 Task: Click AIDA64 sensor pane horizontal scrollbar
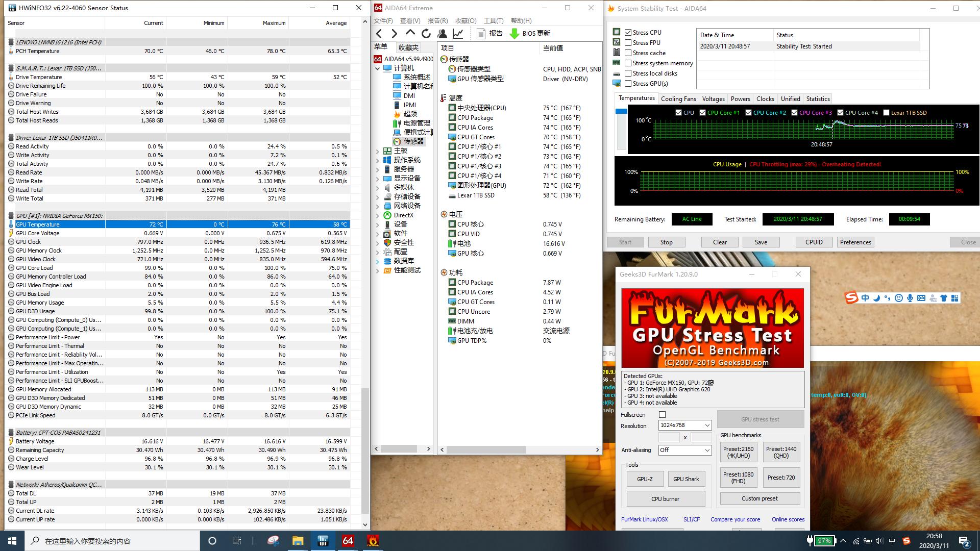click(486, 449)
